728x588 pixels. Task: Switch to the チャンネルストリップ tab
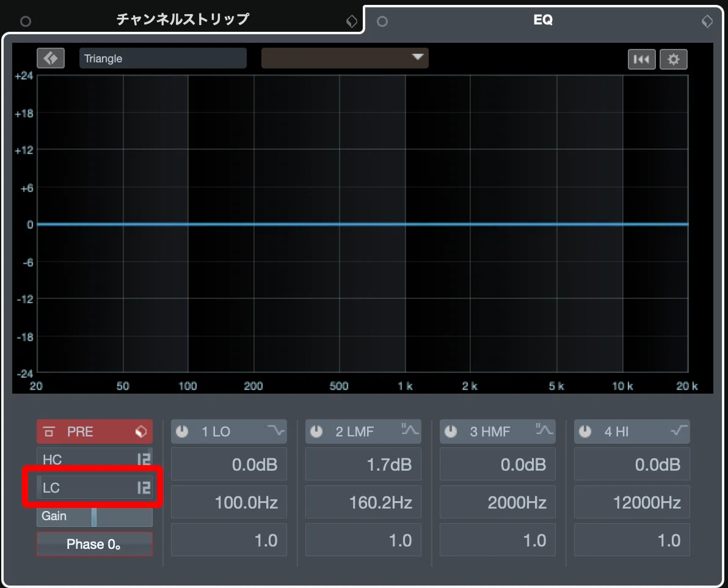183,20
